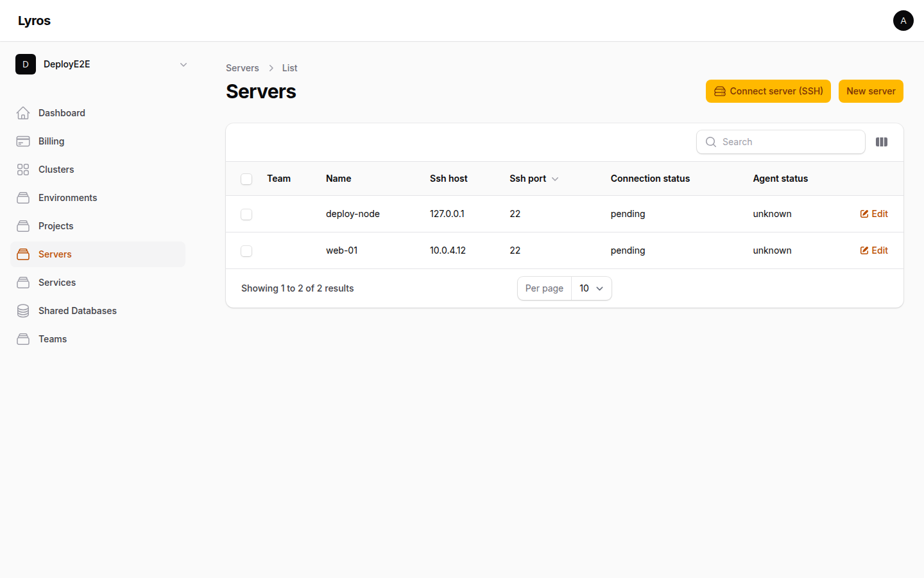924x578 pixels.
Task: Expand the DeployE2E team switcher chevron
Action: [184, 64]
